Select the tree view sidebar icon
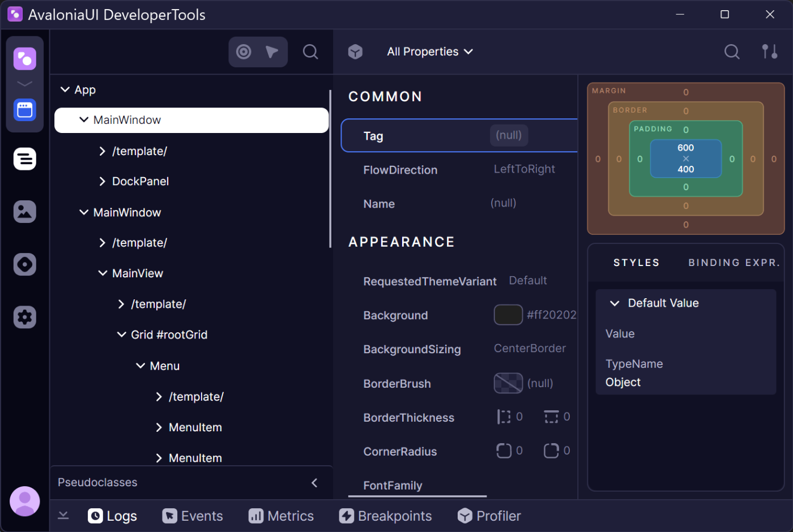This screenshot has width=793, height=532. coord(25,159)
